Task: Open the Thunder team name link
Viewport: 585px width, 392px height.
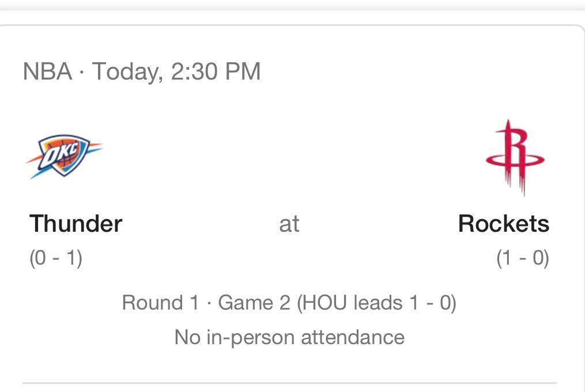Action: pos(76,224)
